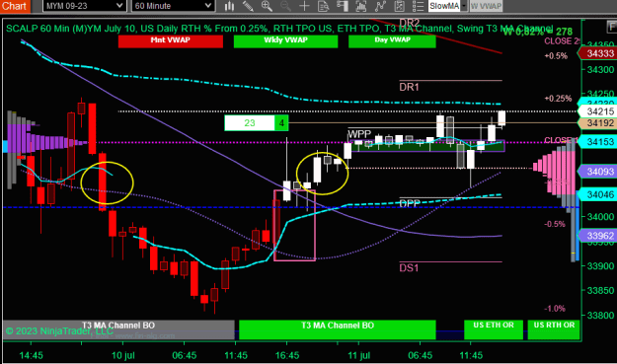Click the zoom out magnifier icon
The height and width of the screenshot is (364, 617).
click(285, 6)
